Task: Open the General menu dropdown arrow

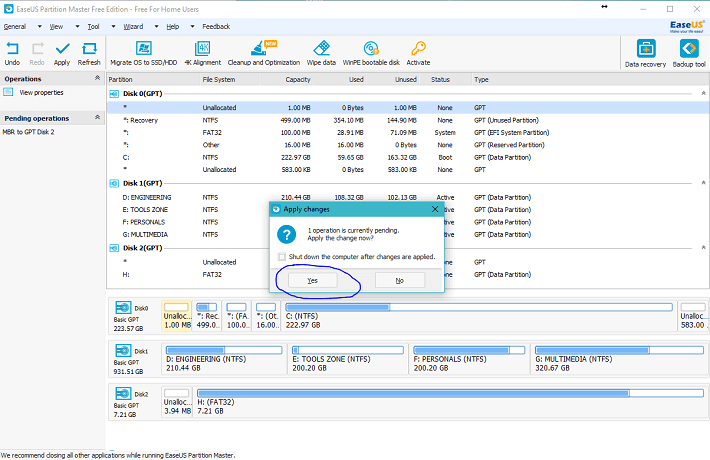Action: coord(39,27)
